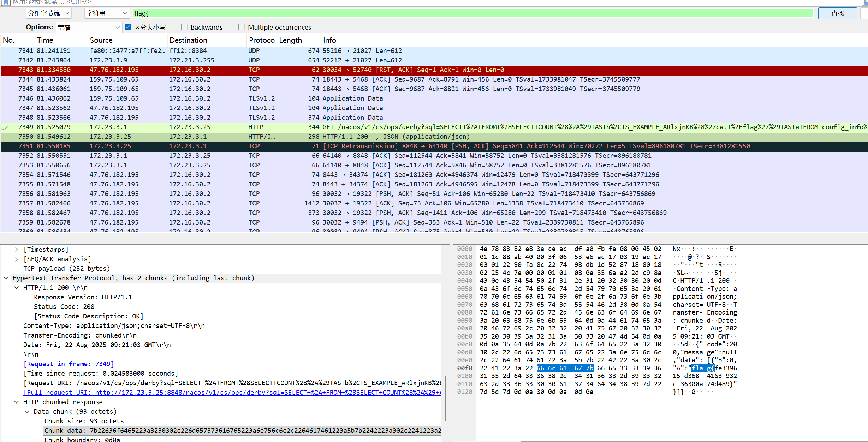Click the packet details vertical scrollbar
Viewport: 868px width, 442px height.
click(445, 399)
